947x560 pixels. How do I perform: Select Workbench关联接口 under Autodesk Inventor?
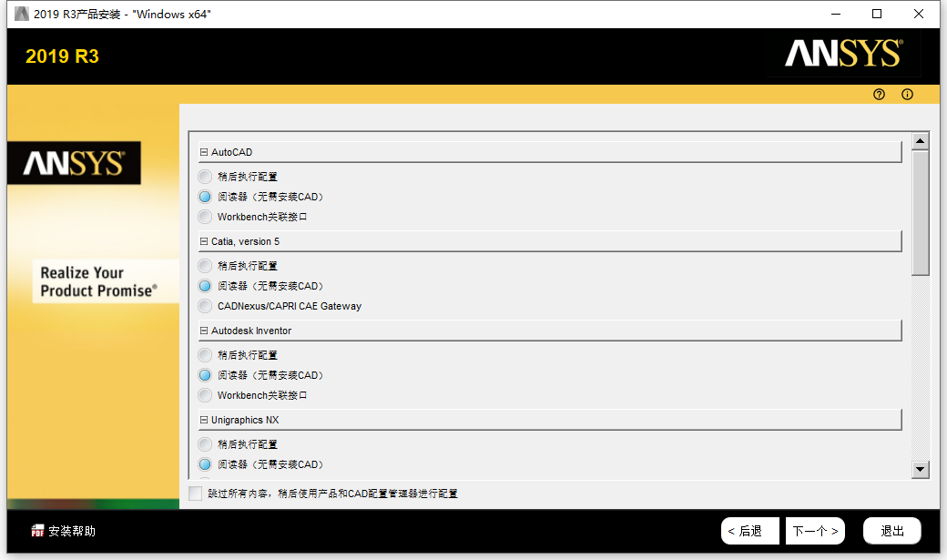pyautogui.click(x=205, y=395)
